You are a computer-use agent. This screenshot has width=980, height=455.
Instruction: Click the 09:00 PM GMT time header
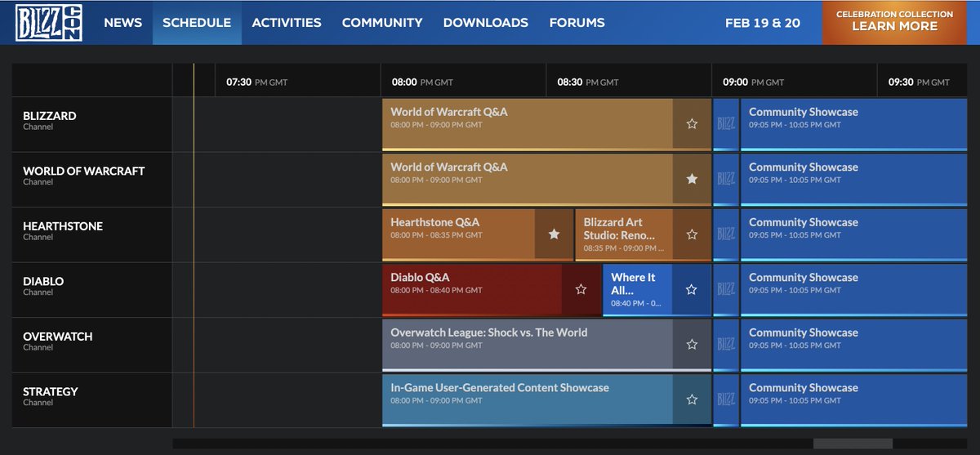pos(753,82)
